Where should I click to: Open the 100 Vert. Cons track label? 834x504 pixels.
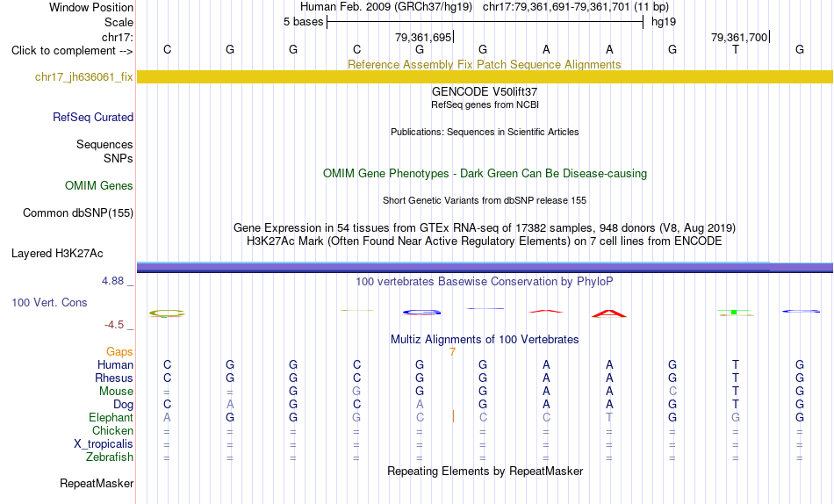[x=49, y=302]
